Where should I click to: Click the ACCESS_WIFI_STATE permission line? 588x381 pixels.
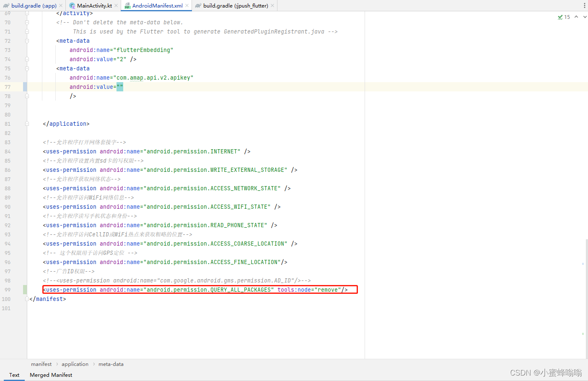tap(162, 207)
